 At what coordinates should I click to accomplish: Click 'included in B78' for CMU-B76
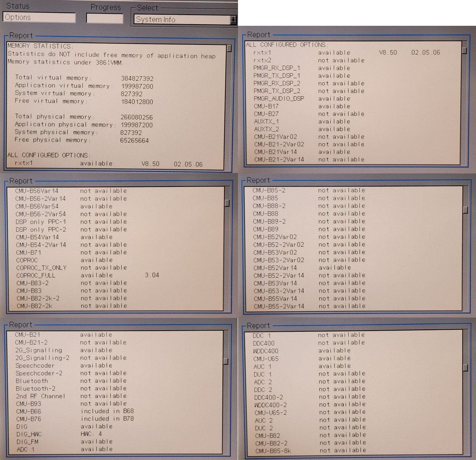tap(107, 419)
